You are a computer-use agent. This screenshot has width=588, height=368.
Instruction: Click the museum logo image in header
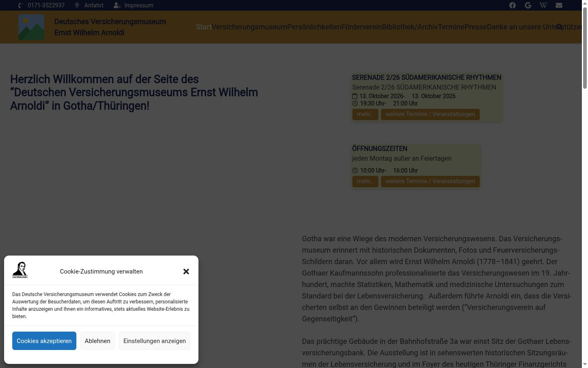tap(31, 27)
